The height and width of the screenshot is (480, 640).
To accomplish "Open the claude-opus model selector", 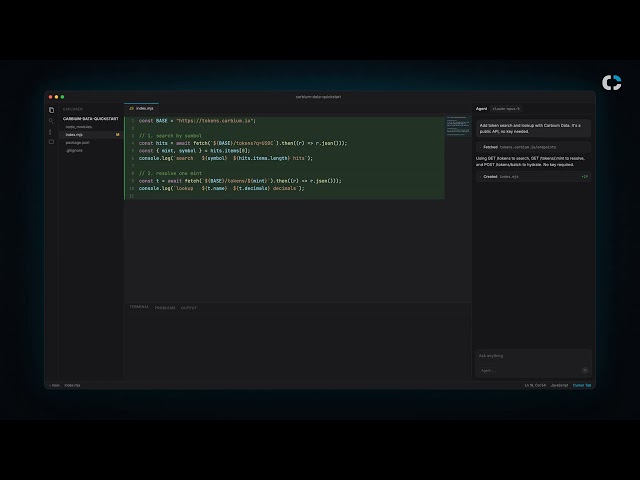I will click(506, 109).
